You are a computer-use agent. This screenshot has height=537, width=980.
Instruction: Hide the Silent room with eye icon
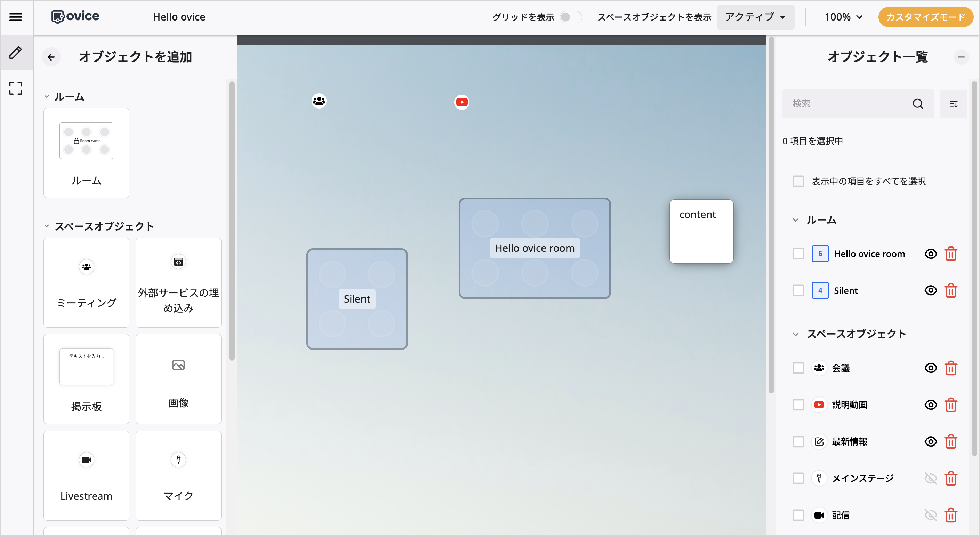931,291
